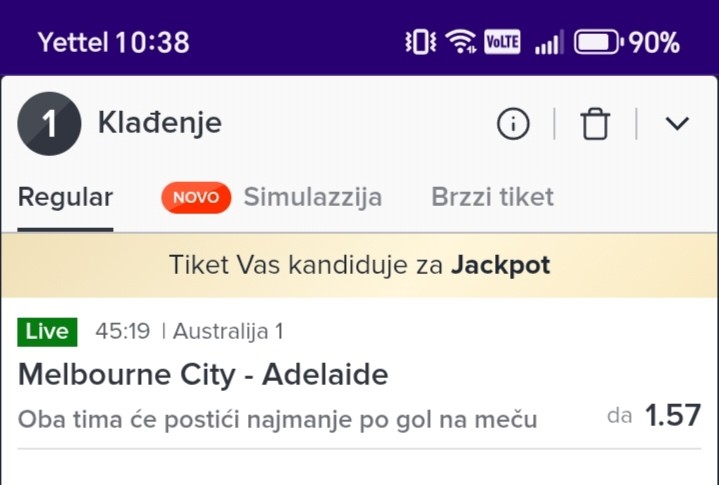
Task: Select the Brzzi tiket tab
Action: coord(492,197)
